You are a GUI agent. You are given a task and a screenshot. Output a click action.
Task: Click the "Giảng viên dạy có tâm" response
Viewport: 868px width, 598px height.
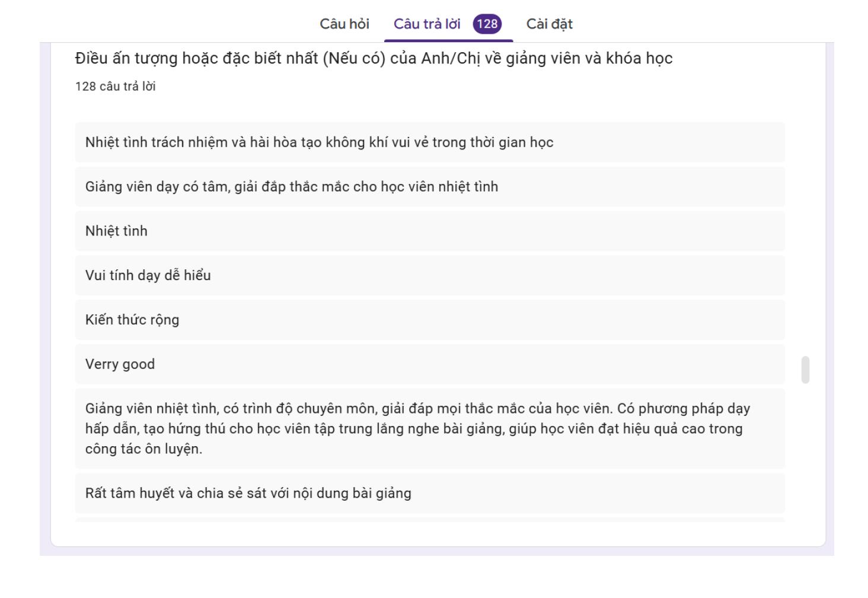(x=292, y=187)
